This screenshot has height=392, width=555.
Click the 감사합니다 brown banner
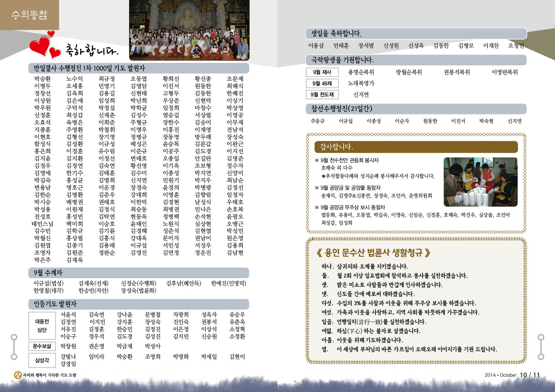[x=416, y=147]
